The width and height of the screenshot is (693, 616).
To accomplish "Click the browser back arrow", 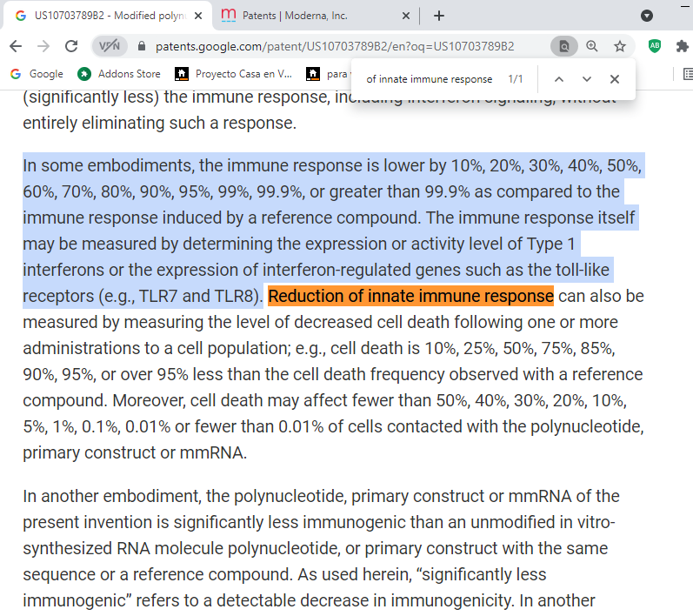I will click(x=16, y=46).
